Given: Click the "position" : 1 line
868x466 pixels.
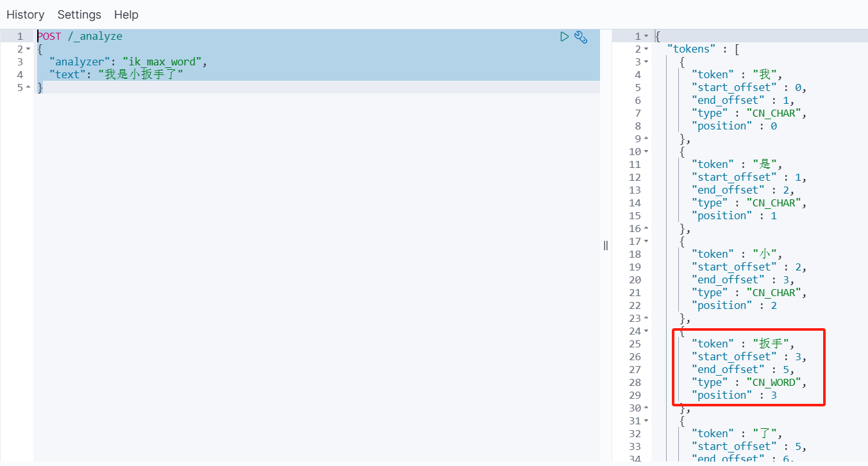Looking at the screenshot, I should [x=734, y=216].
